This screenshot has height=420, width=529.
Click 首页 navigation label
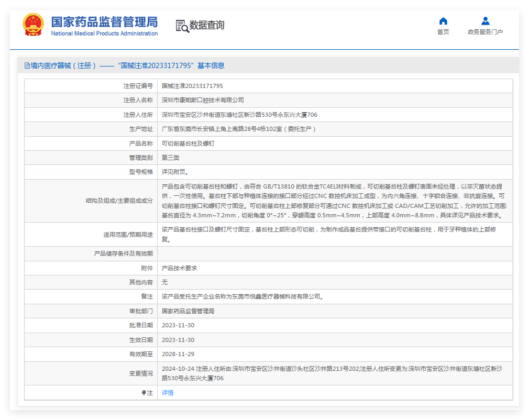443,32
